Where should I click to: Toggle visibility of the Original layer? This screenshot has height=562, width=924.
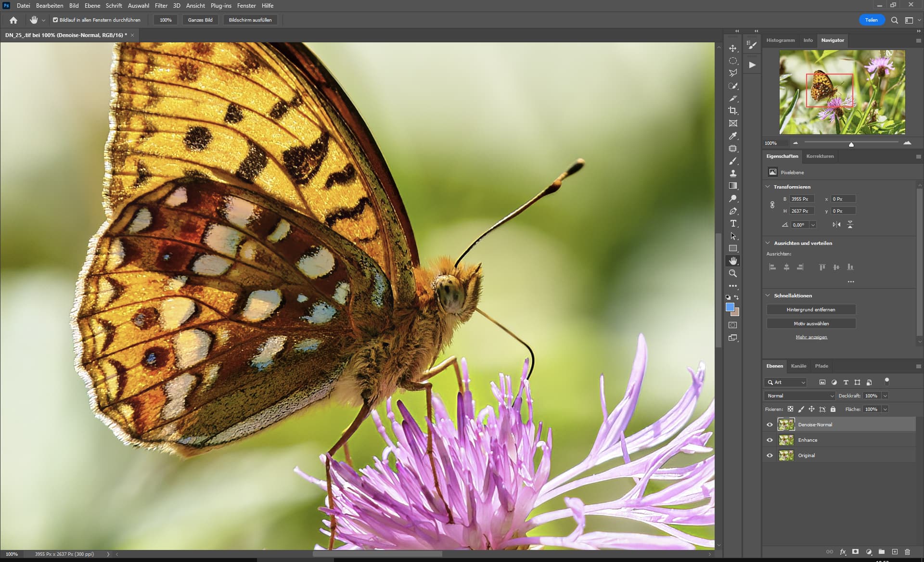(770, 455)
